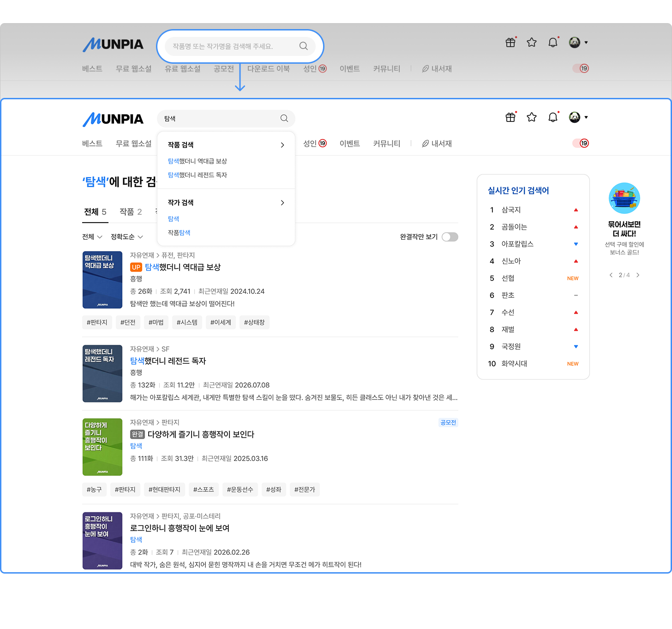672x629 pixels.
Task: Go to previous banner with left arrow
Action: pos(611,275)
